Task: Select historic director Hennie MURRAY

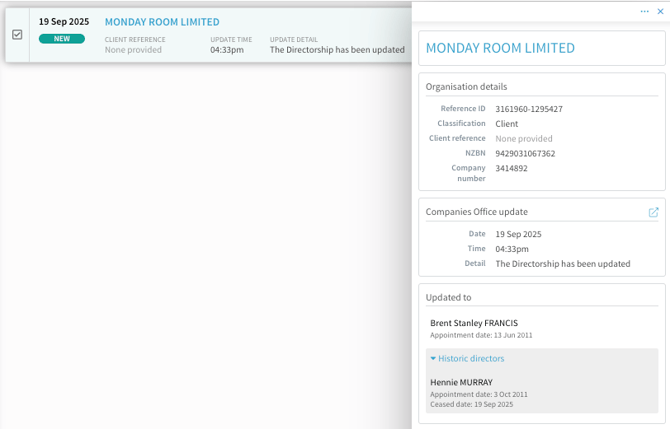Action: coord(460,382)
